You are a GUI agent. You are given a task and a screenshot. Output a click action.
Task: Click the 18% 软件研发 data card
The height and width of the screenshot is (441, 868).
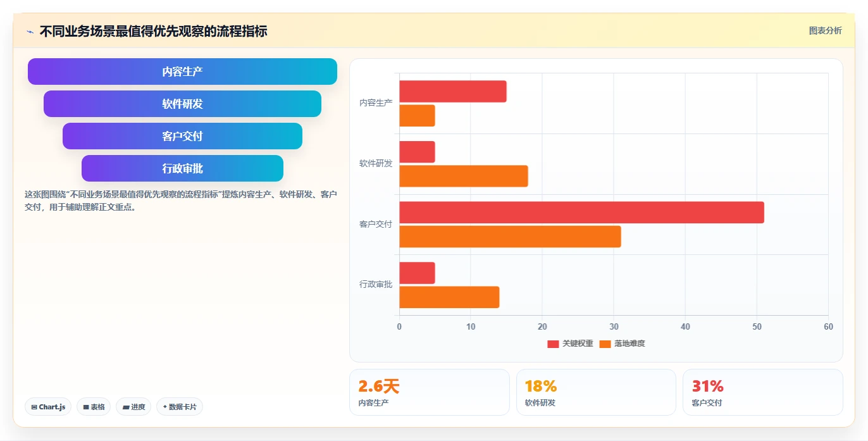(596, 392)
